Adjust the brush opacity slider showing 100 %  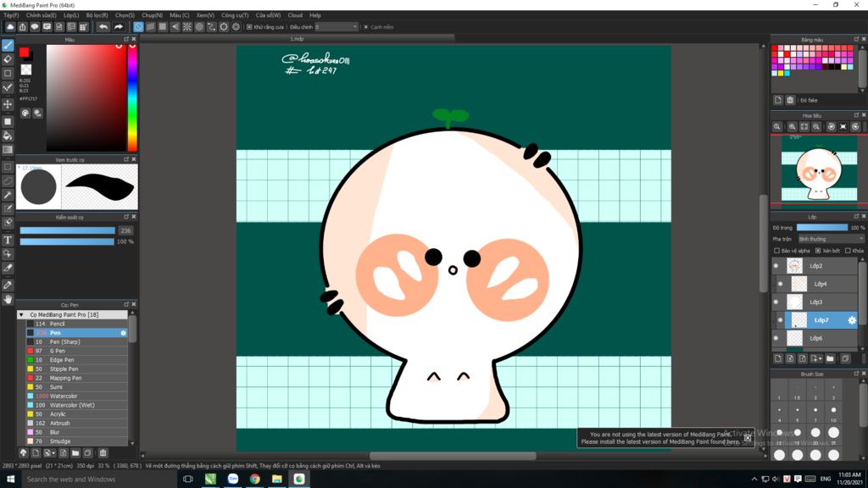coord(68,241)
